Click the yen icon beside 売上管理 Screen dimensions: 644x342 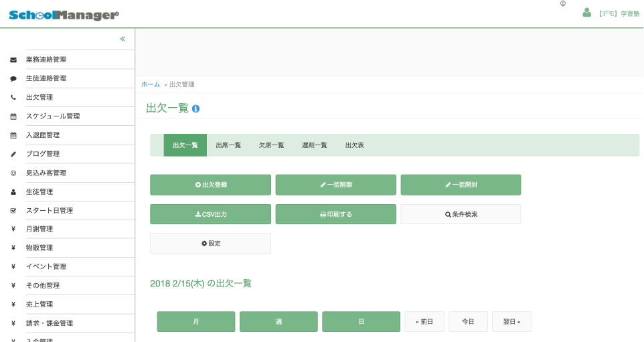click(13, 305)
